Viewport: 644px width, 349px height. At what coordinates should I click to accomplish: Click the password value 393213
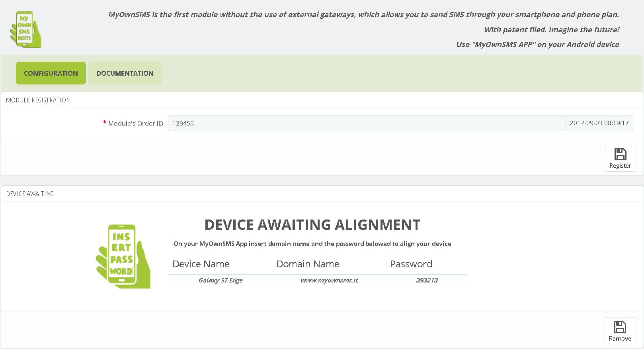tap(427, 280)
